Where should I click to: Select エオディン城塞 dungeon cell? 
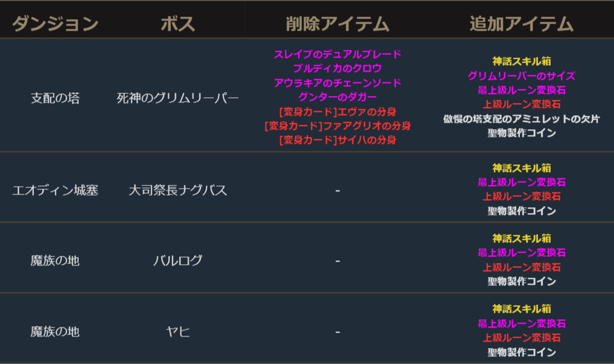(x=55, y=191)
